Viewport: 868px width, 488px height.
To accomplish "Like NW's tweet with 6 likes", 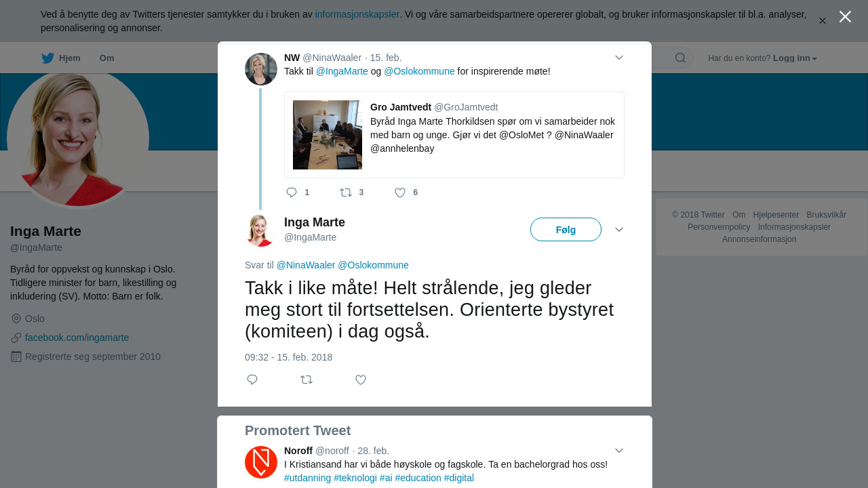I will (400, 192).
